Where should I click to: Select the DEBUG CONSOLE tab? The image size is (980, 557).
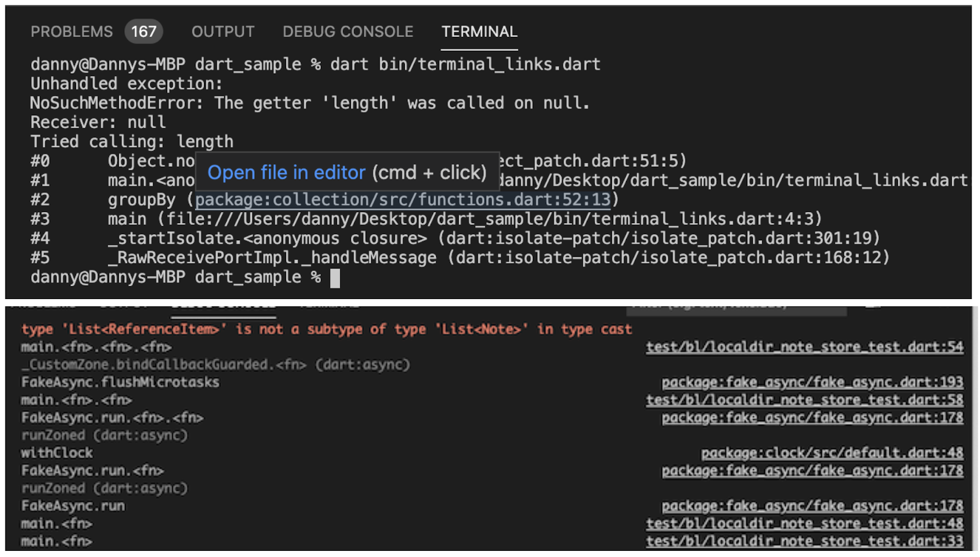pos(348,32)
